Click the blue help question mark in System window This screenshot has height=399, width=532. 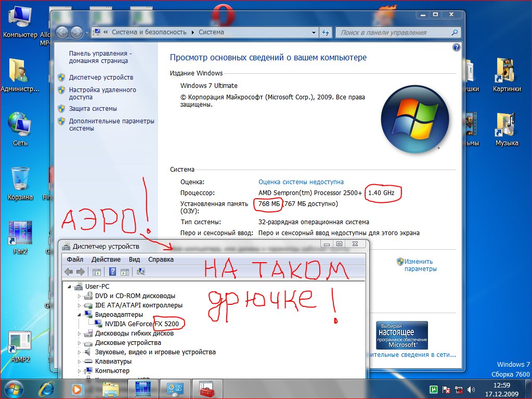coord(456,47)
